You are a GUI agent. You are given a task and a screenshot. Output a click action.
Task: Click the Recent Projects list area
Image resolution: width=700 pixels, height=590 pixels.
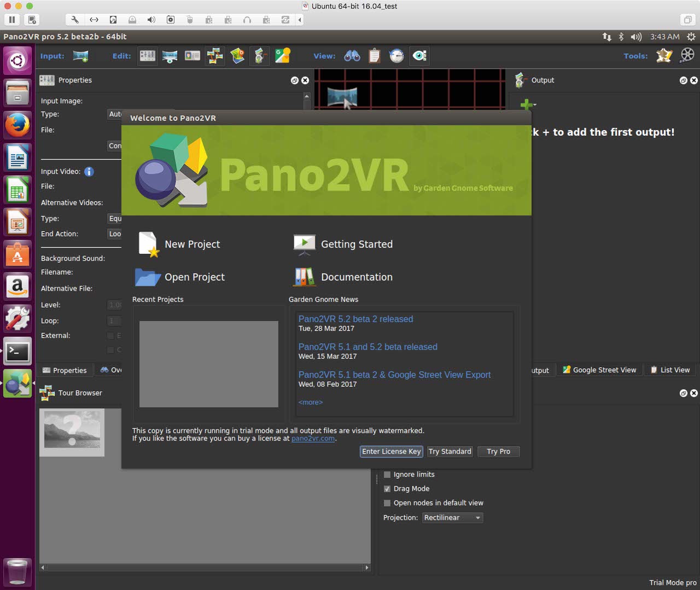[x=209, y=364]
